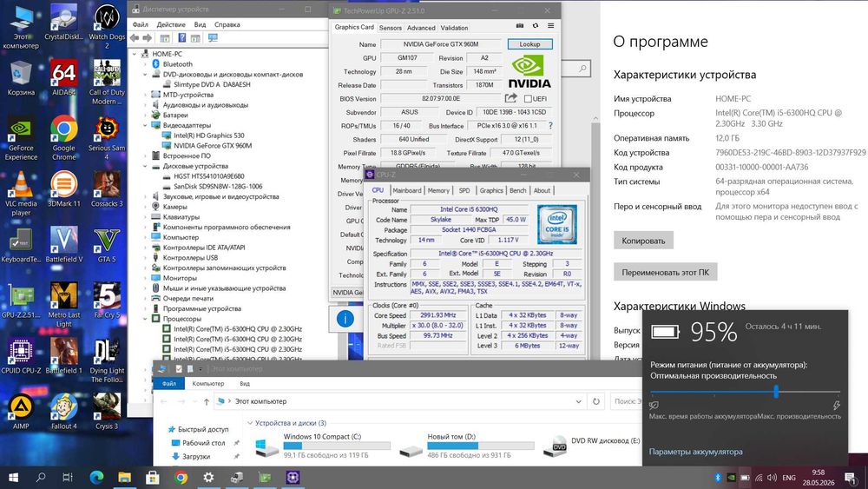The height and width of the screenshot is (489, 868).
Task: Open CrystalDiskInfo desktop shortcut
Action: (63, 23)
